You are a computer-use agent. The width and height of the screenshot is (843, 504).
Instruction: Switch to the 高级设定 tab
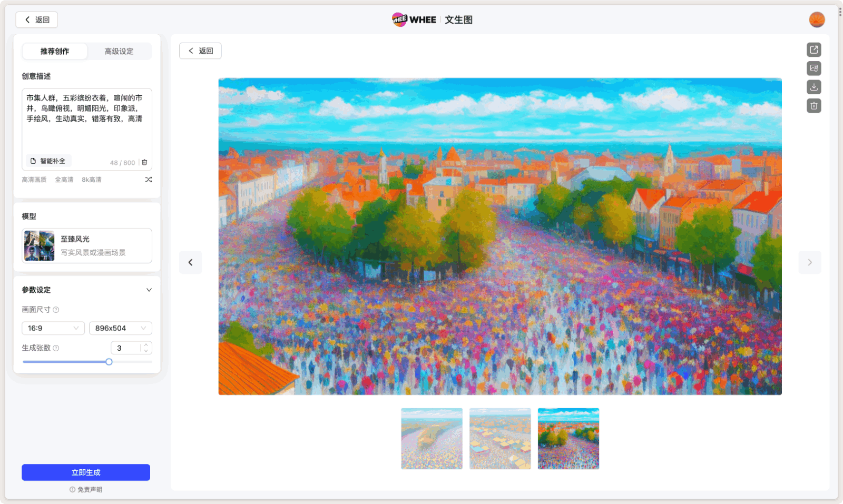(119, 51)
